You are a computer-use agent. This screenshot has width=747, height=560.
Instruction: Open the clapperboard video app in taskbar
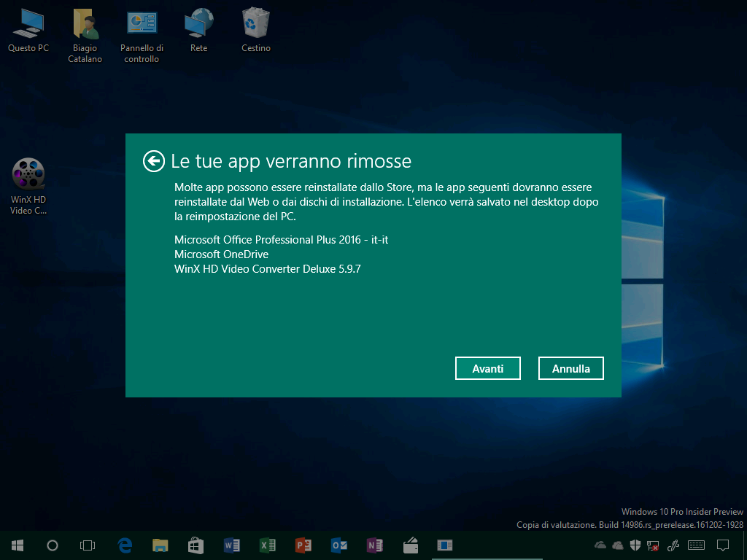(410, 545)
